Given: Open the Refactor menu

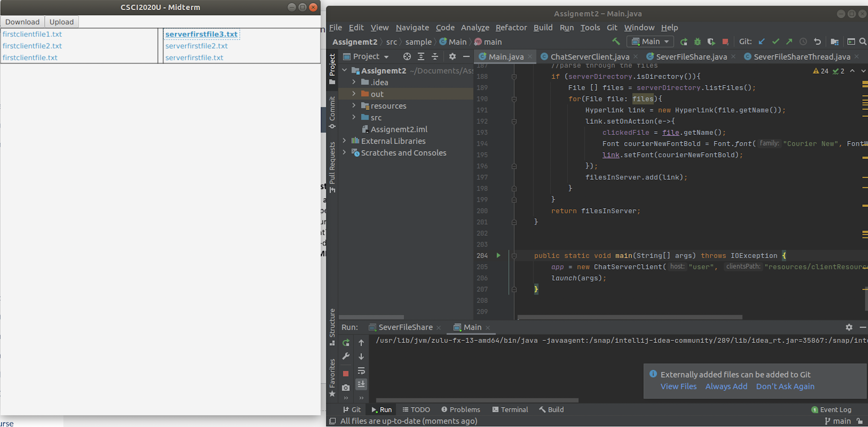Looking at the screenshot, I should click(x=511, y=28).
